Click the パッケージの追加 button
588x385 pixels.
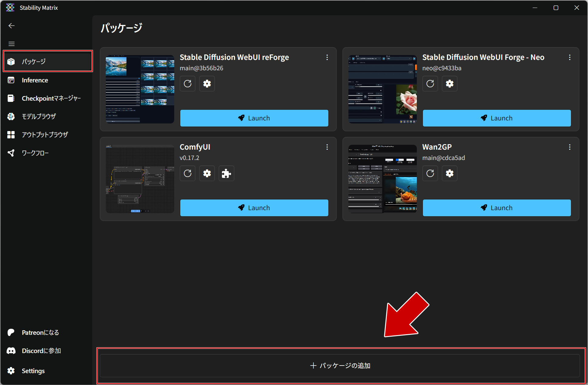340,366
